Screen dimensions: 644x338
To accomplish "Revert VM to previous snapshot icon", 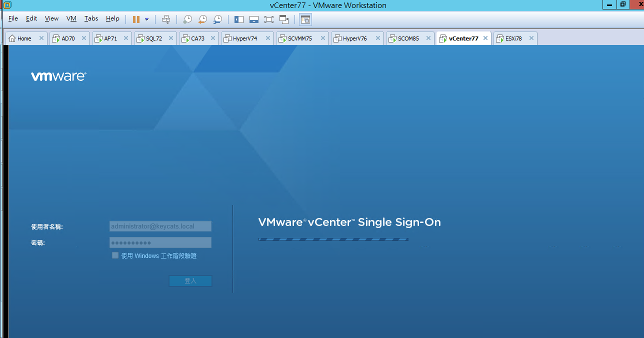I will (x=202, y=19).
